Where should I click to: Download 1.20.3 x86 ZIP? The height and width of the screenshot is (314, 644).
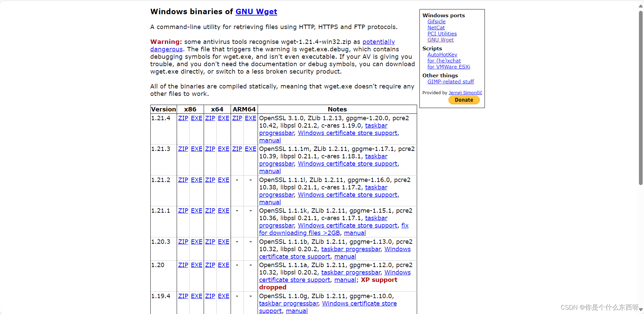(x=183, y=242)
